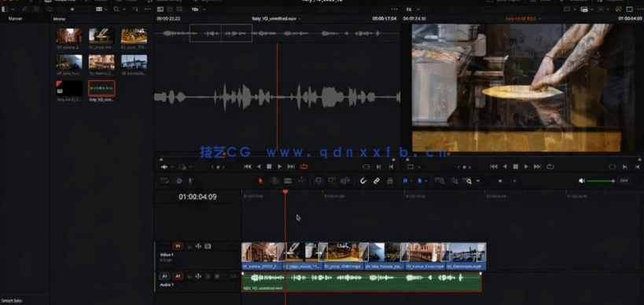Mark In point in source viewer

pyautogui.click(x=379, y=167)
